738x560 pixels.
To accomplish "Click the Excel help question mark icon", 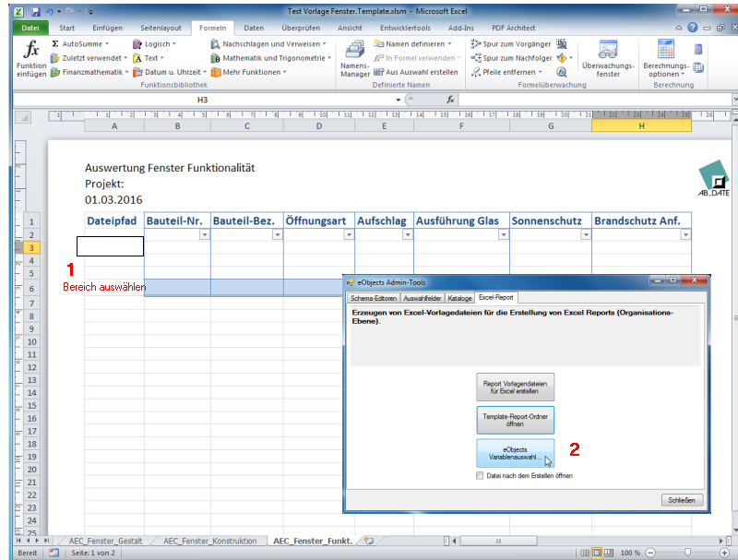I will click(x=693, y=28).
